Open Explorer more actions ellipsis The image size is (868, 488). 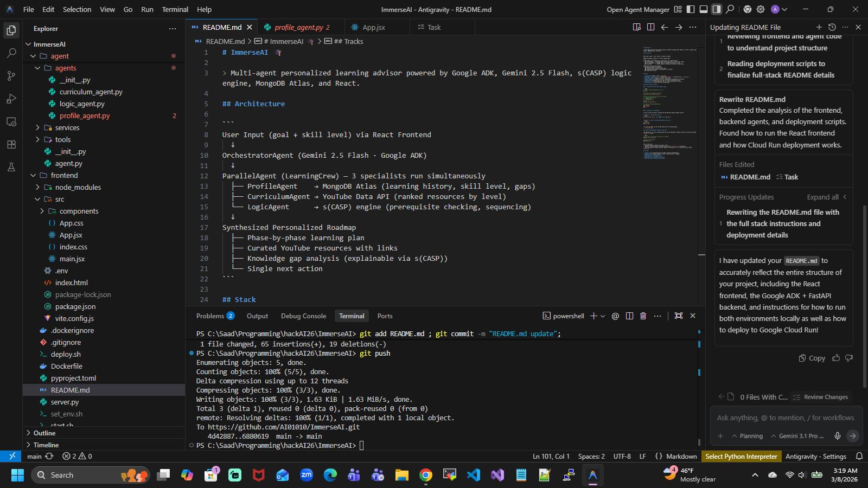click(x=173, y=29)
